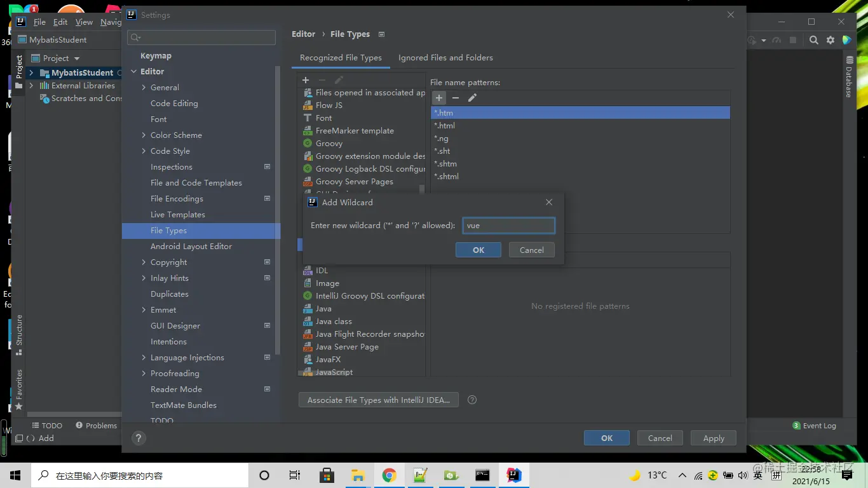
Task: Open the File menu in IntelliJ
Action: point(39,22)
